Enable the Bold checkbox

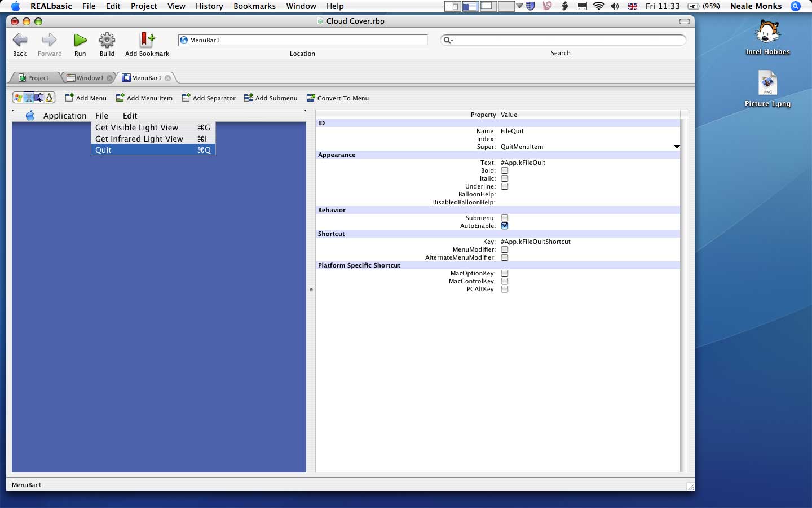click(x=505, y=170)
